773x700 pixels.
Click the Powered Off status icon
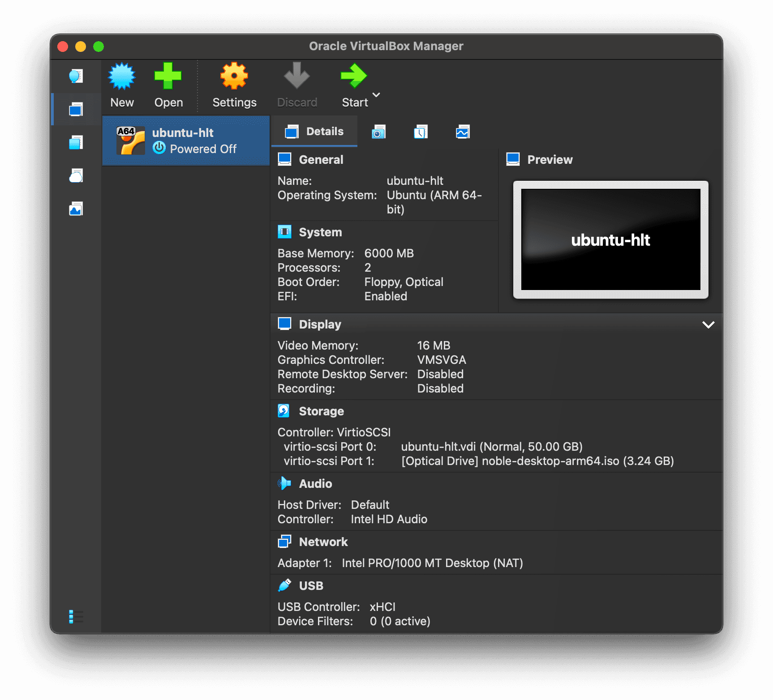click(159, 148)
